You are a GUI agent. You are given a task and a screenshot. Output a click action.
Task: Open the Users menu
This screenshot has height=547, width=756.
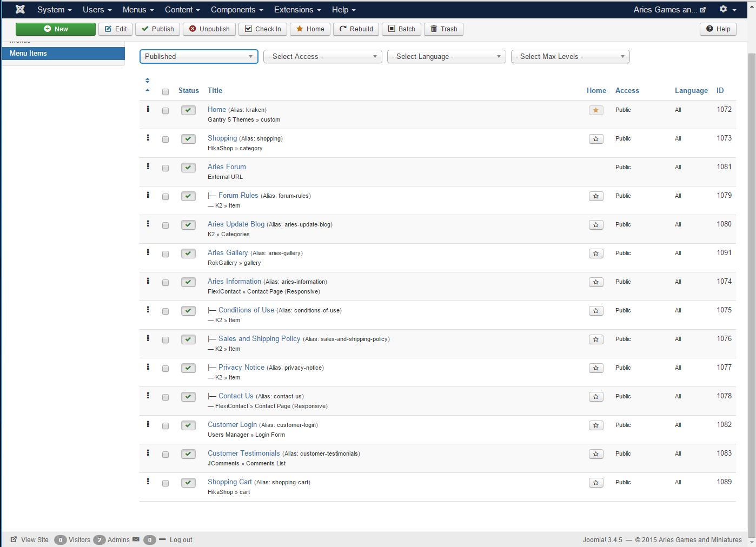97,10
